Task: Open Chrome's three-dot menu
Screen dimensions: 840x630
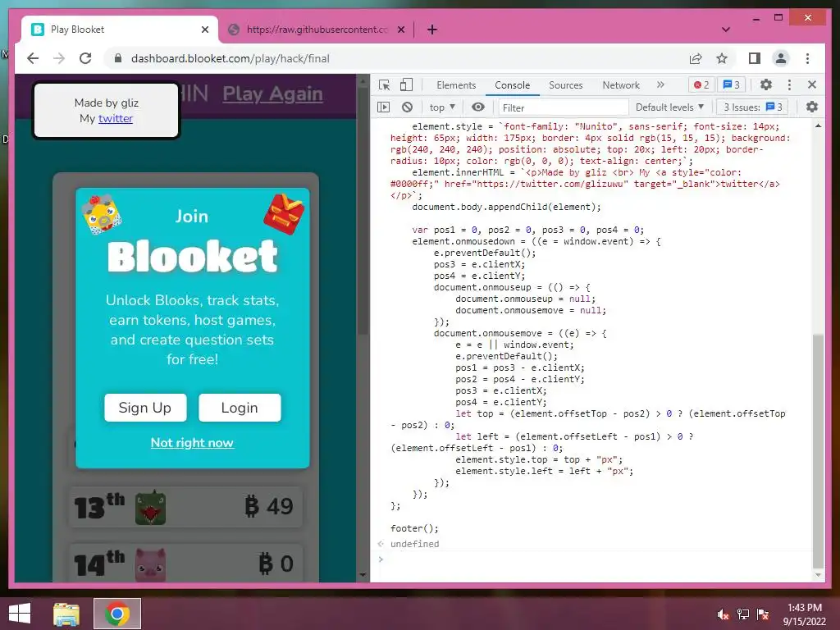Action: (807, 58)
